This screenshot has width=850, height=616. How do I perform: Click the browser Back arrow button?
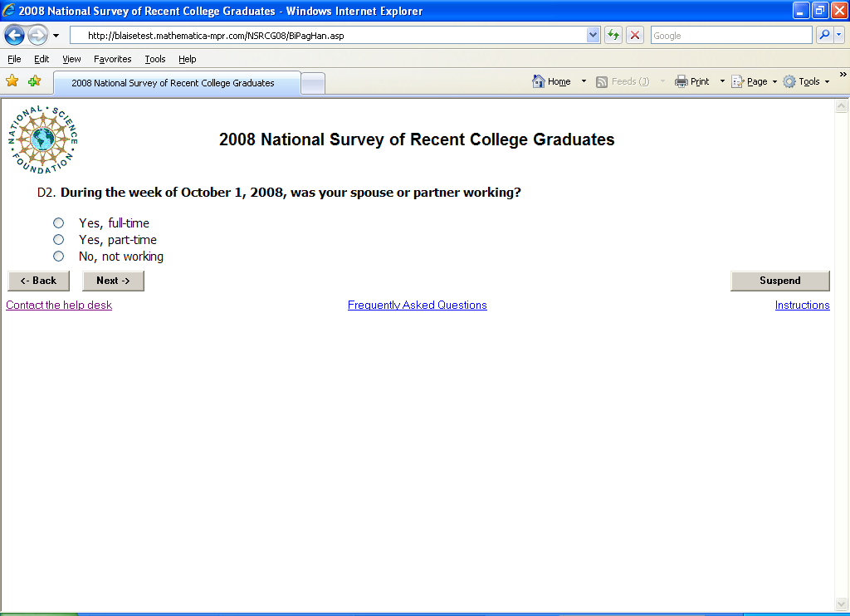(x=15, y=36)
